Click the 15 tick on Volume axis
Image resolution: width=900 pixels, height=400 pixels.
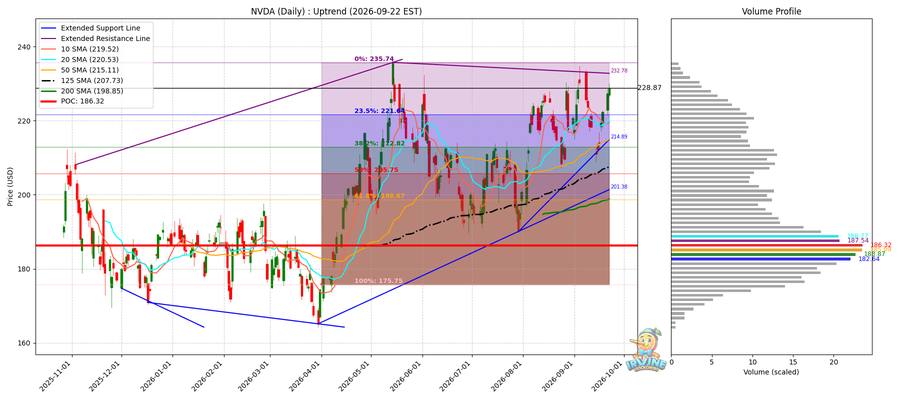click(794, 363)
